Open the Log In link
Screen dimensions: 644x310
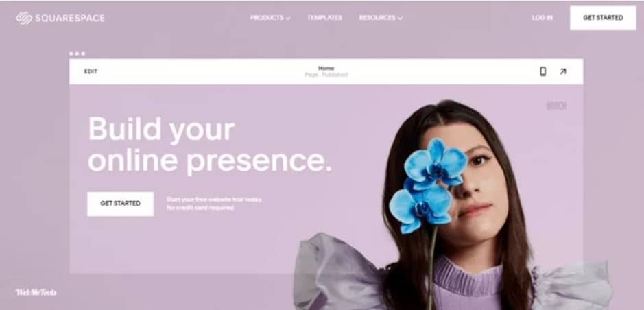542,18
